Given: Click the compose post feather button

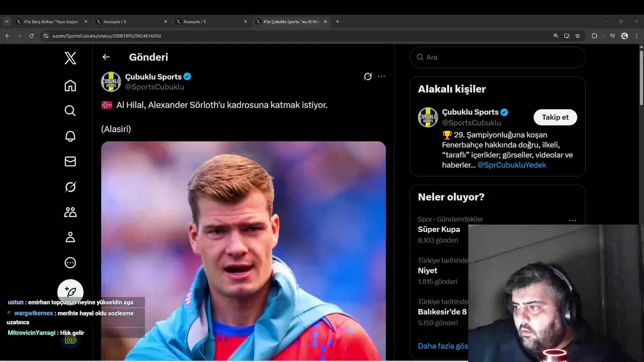Looking at the screenshot, I should (x=70, y=292).
